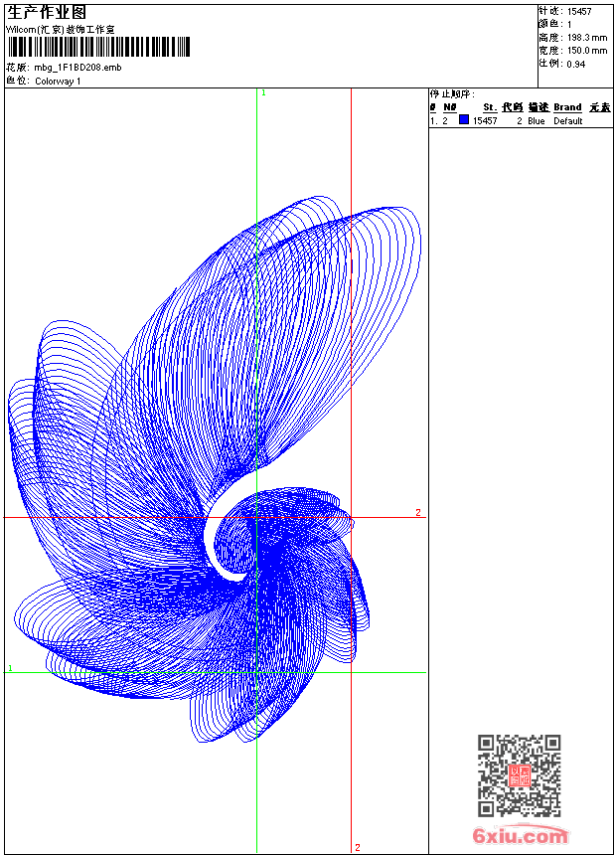This screenshot has width=616, height=855.
Task: Click the 代码 column header
Action: click(x=512, y=107)
